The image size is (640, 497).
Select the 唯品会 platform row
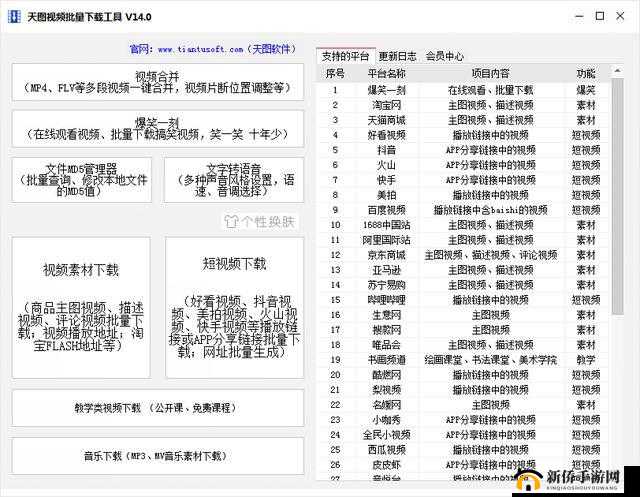[463, 345]
